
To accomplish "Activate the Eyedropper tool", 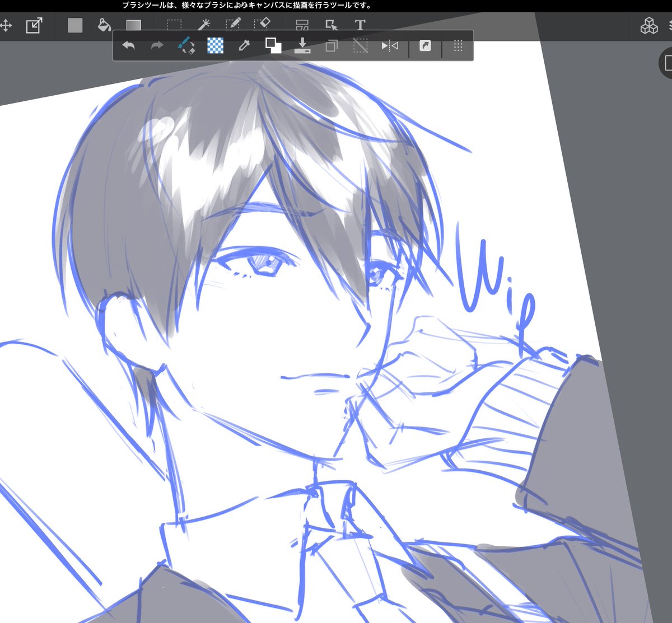I will 244,46.
